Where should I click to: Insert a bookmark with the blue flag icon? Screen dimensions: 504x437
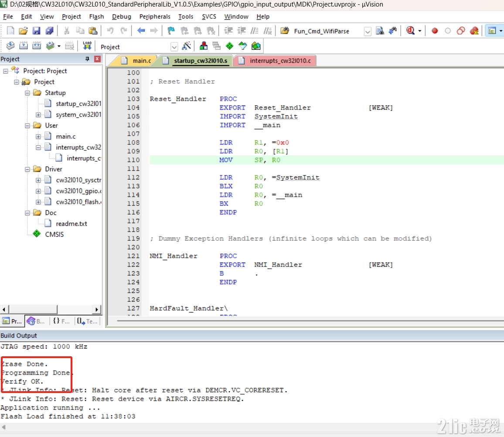coord(171,31)
